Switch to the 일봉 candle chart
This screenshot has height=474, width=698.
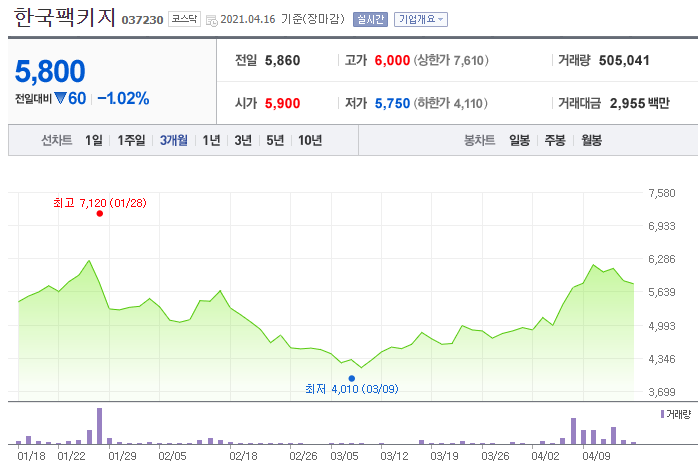pos(519,141)
